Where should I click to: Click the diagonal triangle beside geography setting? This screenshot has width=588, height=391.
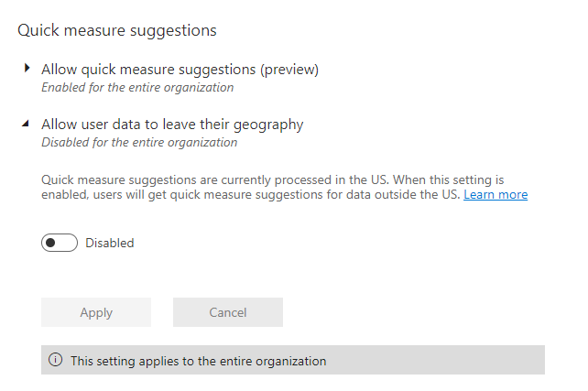coord(26,124)
